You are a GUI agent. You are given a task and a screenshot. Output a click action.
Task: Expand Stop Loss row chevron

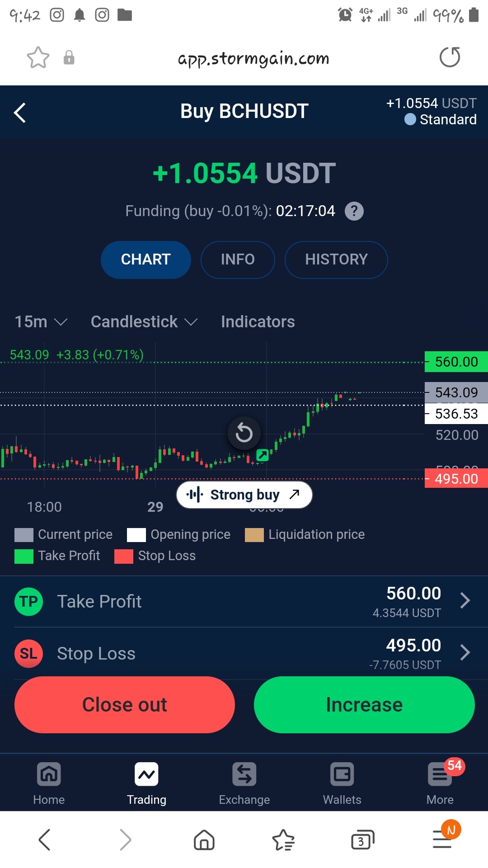(465, 652)
